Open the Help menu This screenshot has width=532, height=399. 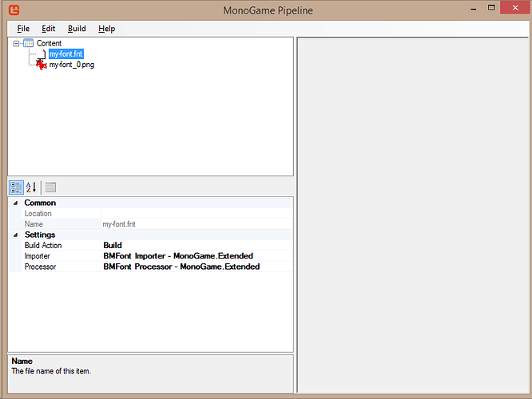click(x=106, y=29)
